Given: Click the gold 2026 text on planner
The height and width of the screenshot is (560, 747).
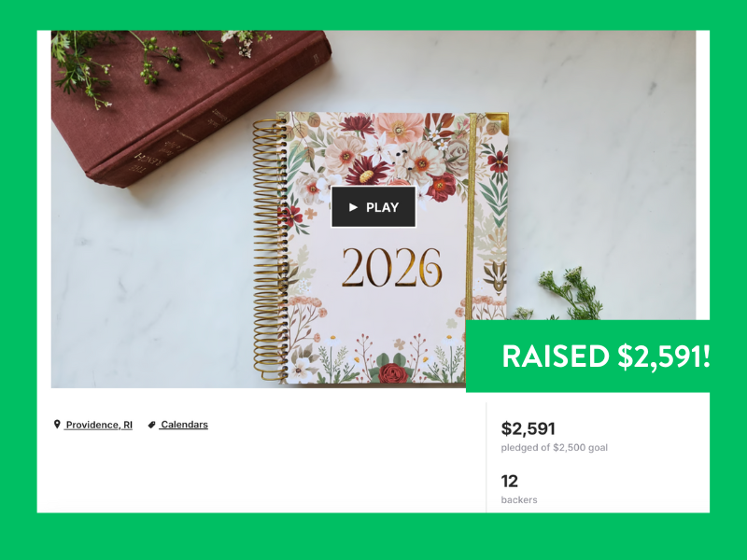Looking at the screenshot, I should 391,267.
